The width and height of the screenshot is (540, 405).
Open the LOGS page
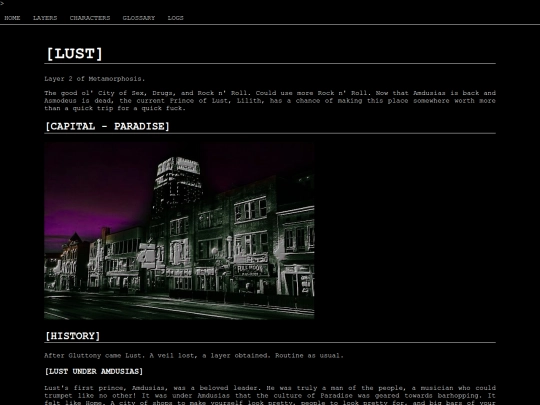click(x=176, y=18)
